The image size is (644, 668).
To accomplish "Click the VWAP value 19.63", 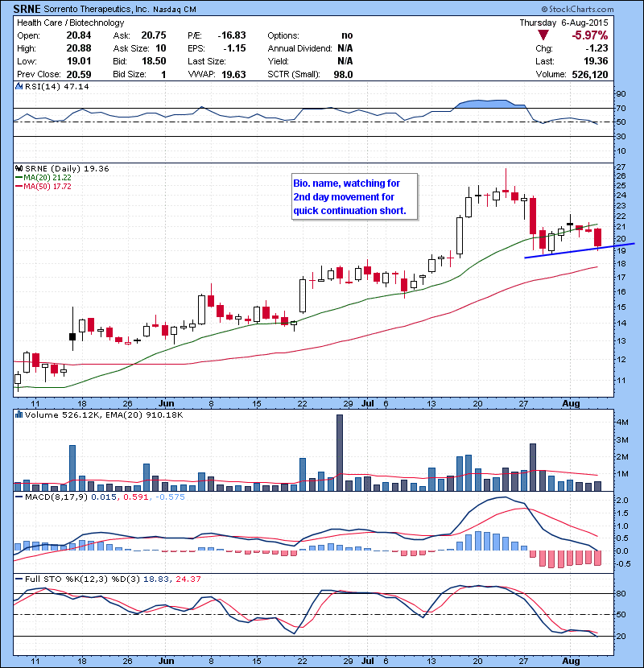I will (x=233, y=75).
